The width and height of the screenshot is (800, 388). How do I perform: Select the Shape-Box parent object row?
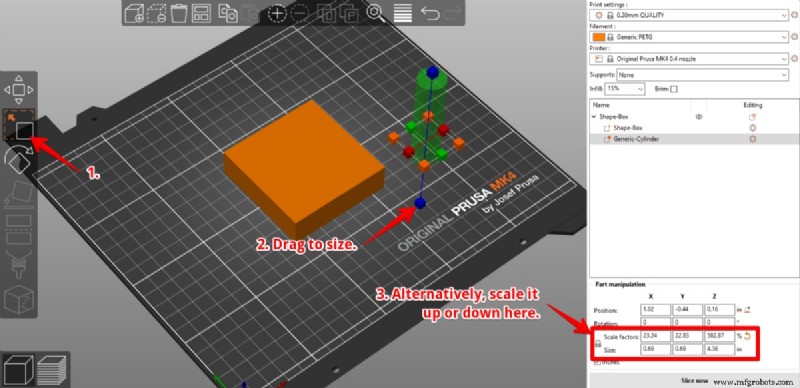click(x=694, y=117)
